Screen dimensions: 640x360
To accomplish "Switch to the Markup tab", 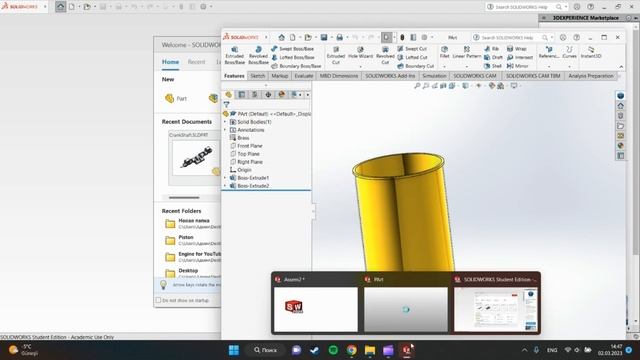I will click(280, 76).
